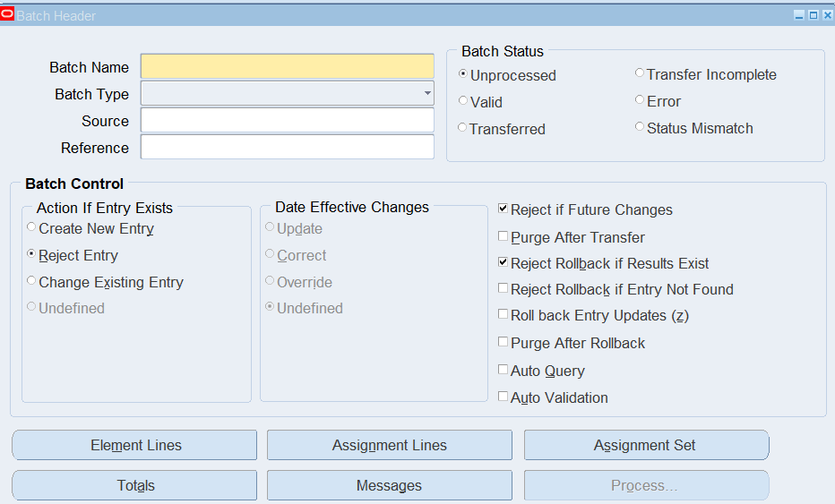Maximize the Batch Header window
Image resolution: width=835 pixels, height=504 pixels.
[x=813, y=15]
